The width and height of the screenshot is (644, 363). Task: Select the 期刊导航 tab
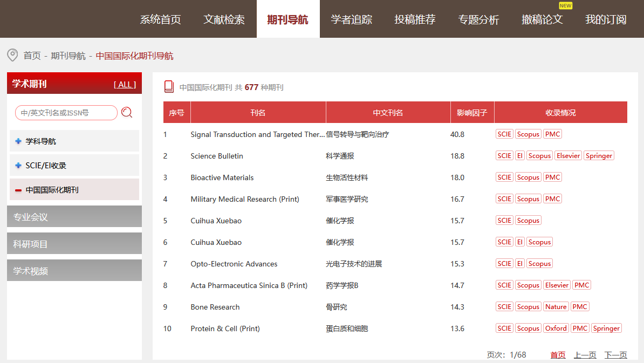coord(288,19)
